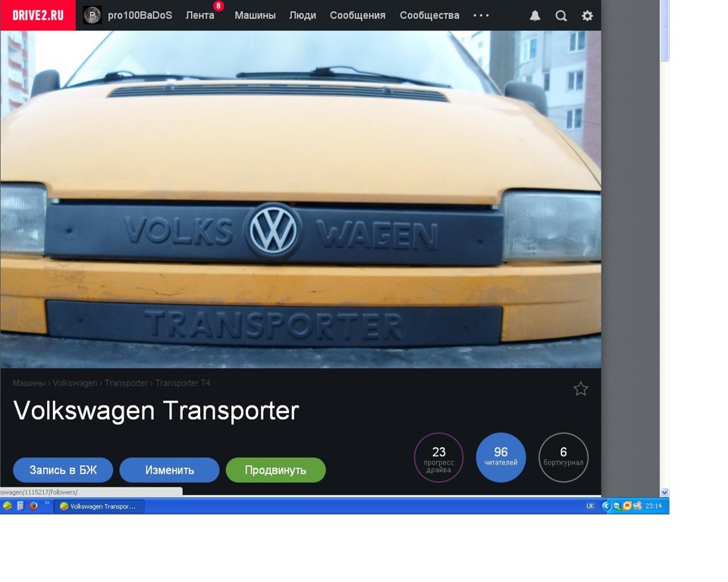Open 23 прогресс драйва circle
This screenshot has width=728, height=582.
439,458
